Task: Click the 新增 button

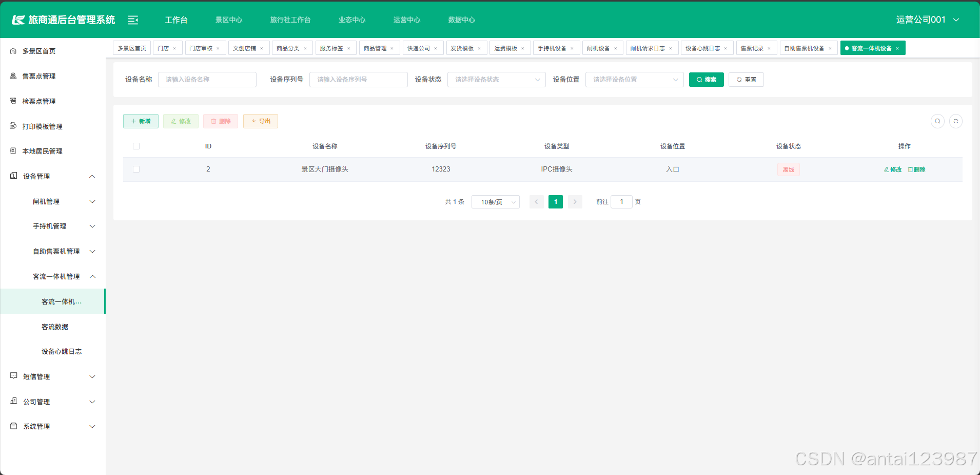Action: click(x=141, y=121)
